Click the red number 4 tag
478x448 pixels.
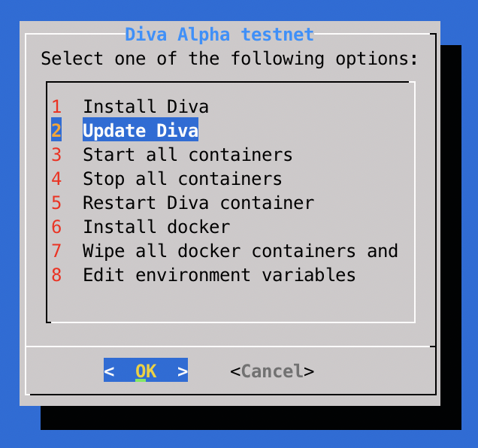(x=56, y=179)
